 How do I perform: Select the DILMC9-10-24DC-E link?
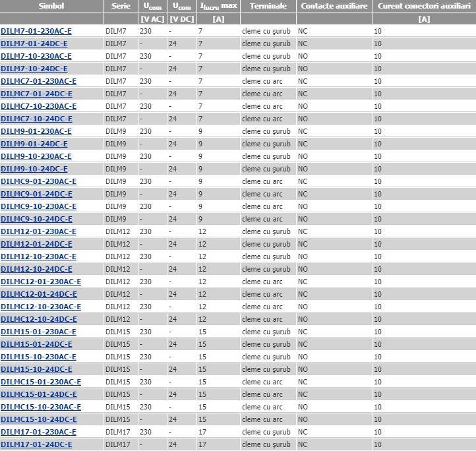coord(36,220)
